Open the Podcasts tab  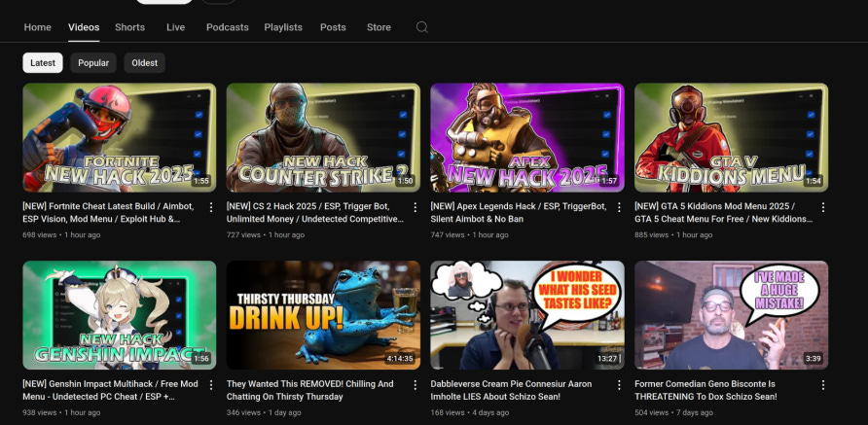[x=228, y=27]
